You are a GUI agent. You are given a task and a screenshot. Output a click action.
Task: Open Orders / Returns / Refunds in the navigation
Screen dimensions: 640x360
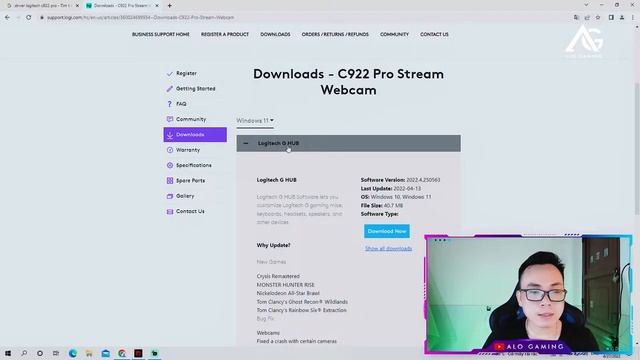tap(335, 34)
